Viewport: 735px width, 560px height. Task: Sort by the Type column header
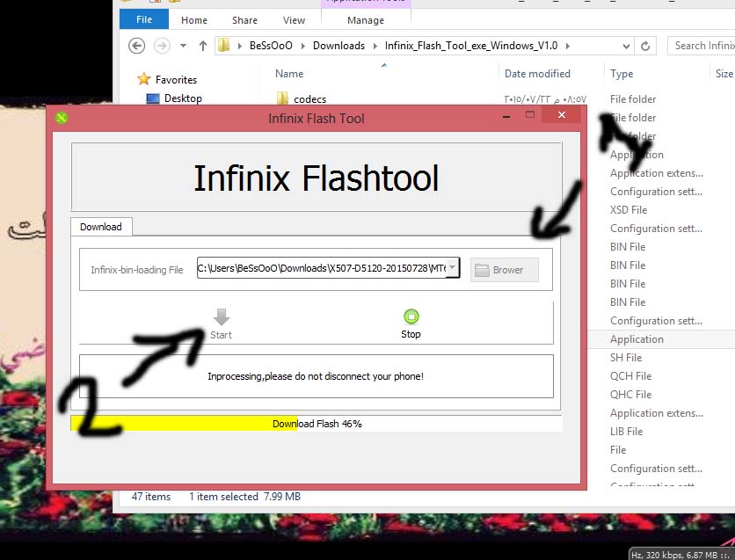622,74
